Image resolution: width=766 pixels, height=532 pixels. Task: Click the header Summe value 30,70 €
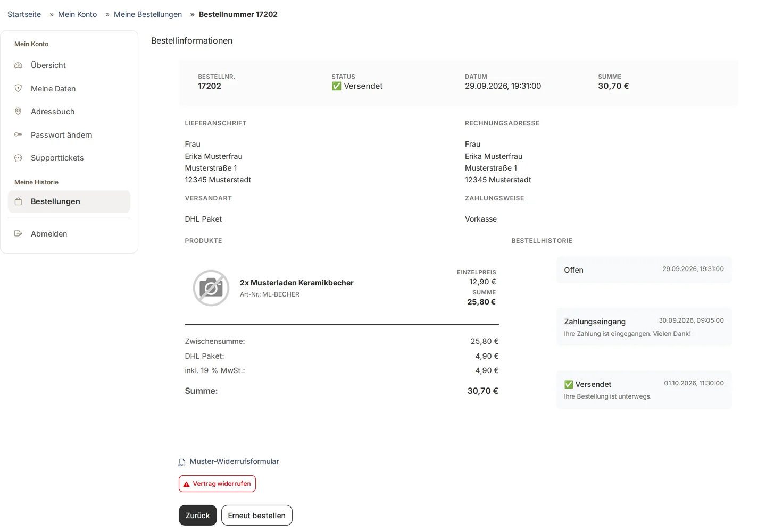click(613, 86)
